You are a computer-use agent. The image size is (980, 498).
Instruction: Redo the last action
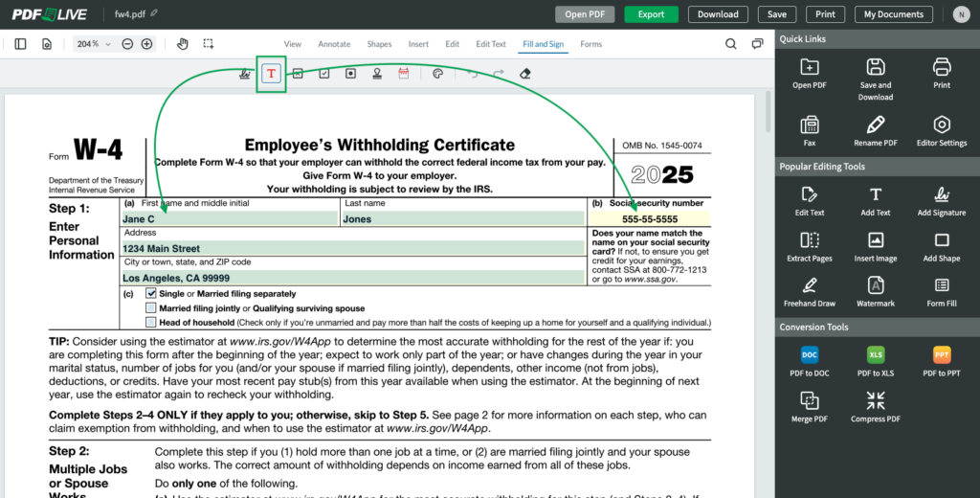click(499, 74)
